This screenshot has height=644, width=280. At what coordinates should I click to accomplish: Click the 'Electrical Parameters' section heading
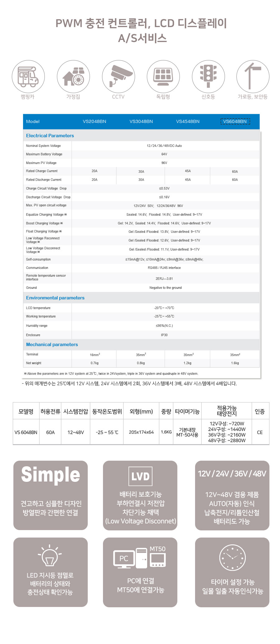click(x=50, y=136)
